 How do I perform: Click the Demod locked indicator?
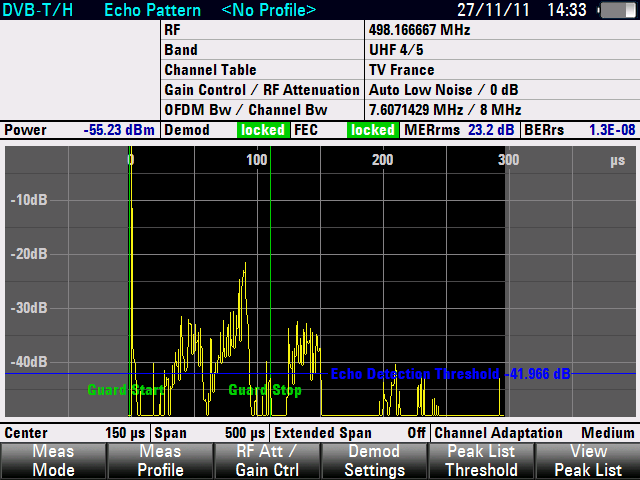click(263, 130)
